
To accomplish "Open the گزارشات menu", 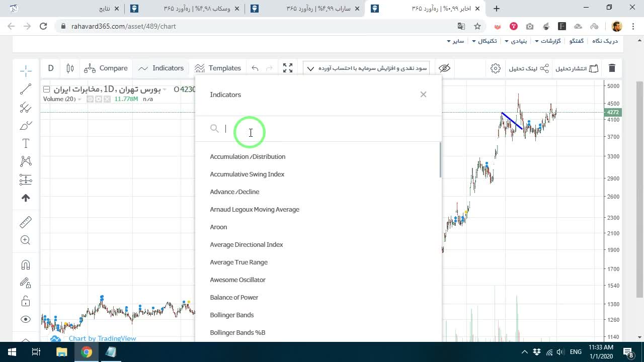I will (x=547, y=41).
